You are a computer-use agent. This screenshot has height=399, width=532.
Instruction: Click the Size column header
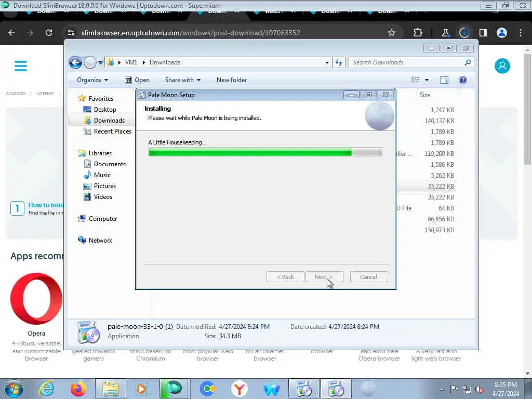(425, 95)
